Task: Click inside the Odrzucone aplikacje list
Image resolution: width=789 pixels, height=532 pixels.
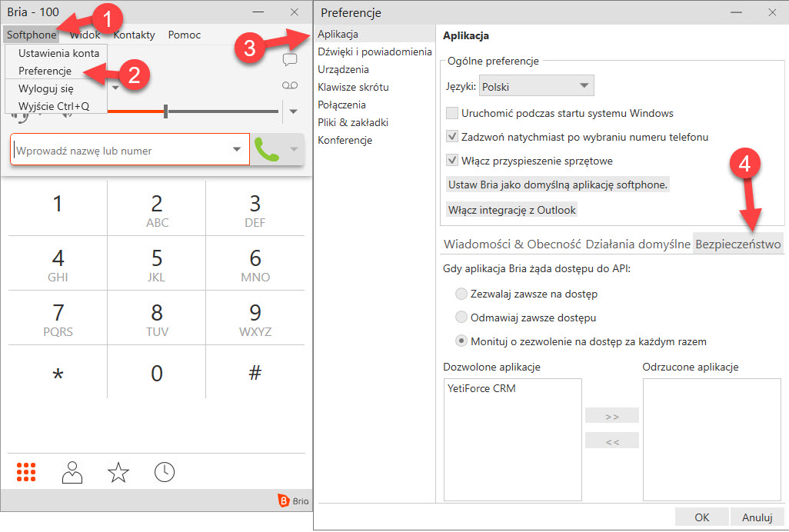Action: click(711, 440)
